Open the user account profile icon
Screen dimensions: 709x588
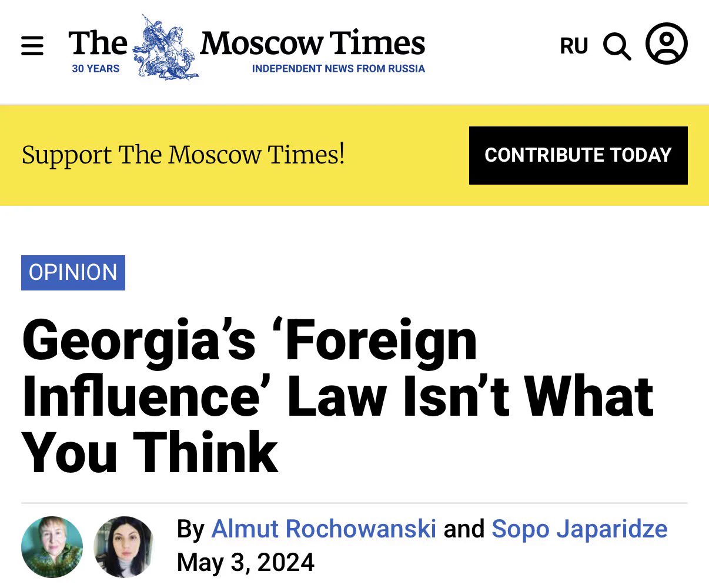click(x=667, y=44)
